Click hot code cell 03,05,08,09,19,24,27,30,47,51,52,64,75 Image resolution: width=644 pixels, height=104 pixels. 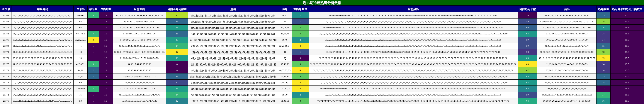tap(567, 89)
